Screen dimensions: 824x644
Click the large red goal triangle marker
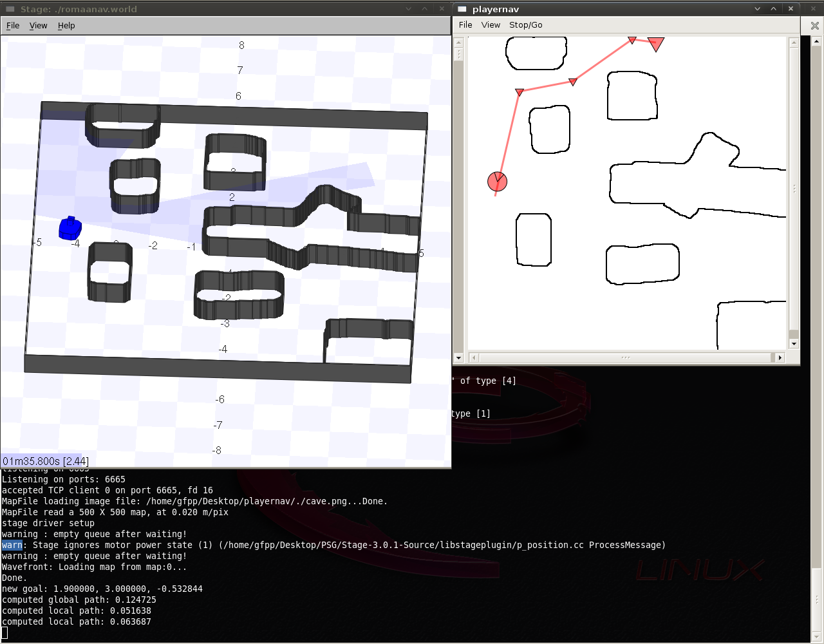pos(655,44)
